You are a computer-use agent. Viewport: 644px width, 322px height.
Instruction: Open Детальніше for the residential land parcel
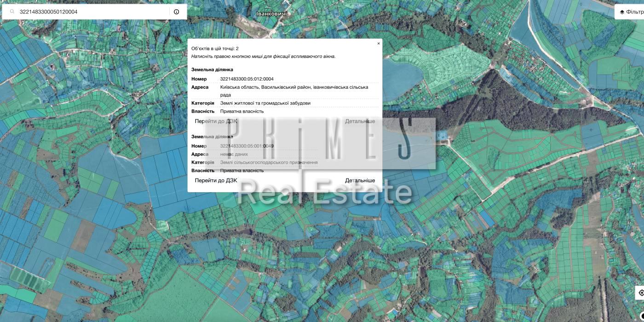coord(360,121)
